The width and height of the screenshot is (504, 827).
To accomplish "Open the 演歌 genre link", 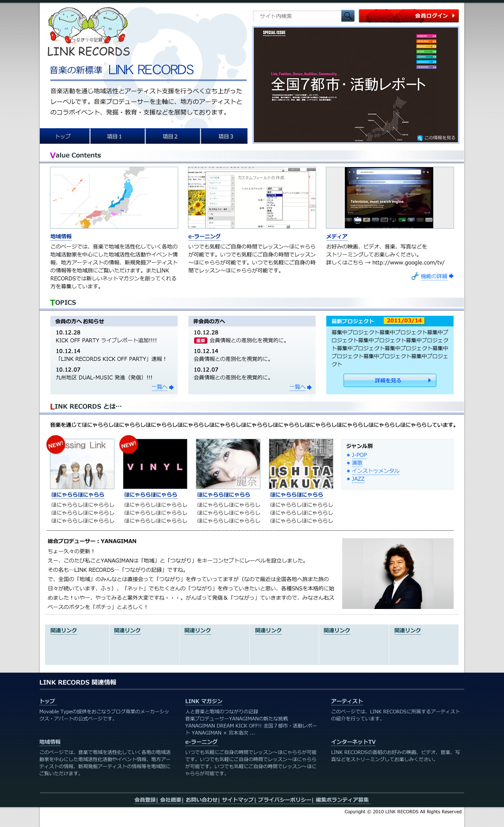I will point(357,463).
